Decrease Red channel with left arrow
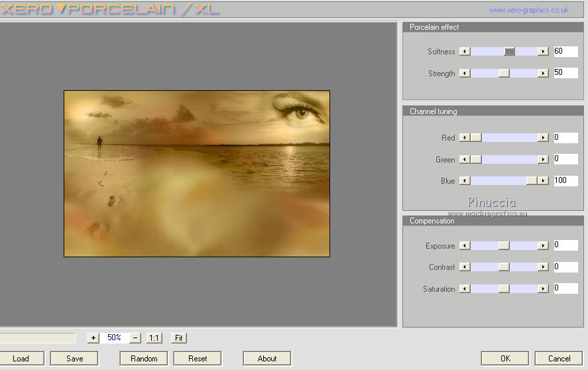588x370 pixels. [x=465, y=138]
